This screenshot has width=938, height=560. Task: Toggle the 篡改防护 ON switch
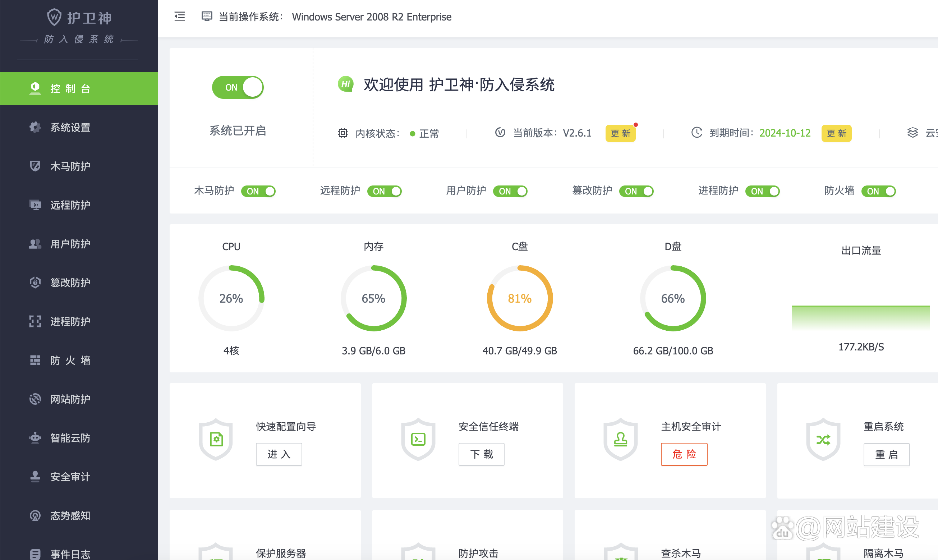(x=636, y=191)
